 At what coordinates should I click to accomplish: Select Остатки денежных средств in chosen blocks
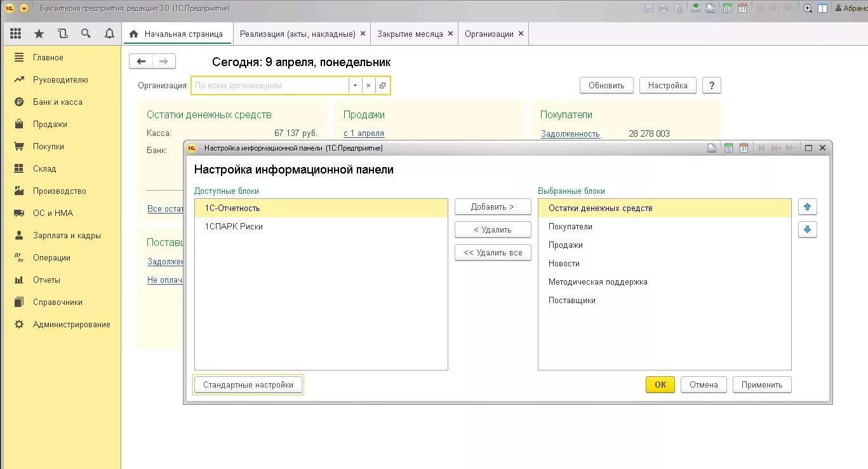click(x=665, y=208)
